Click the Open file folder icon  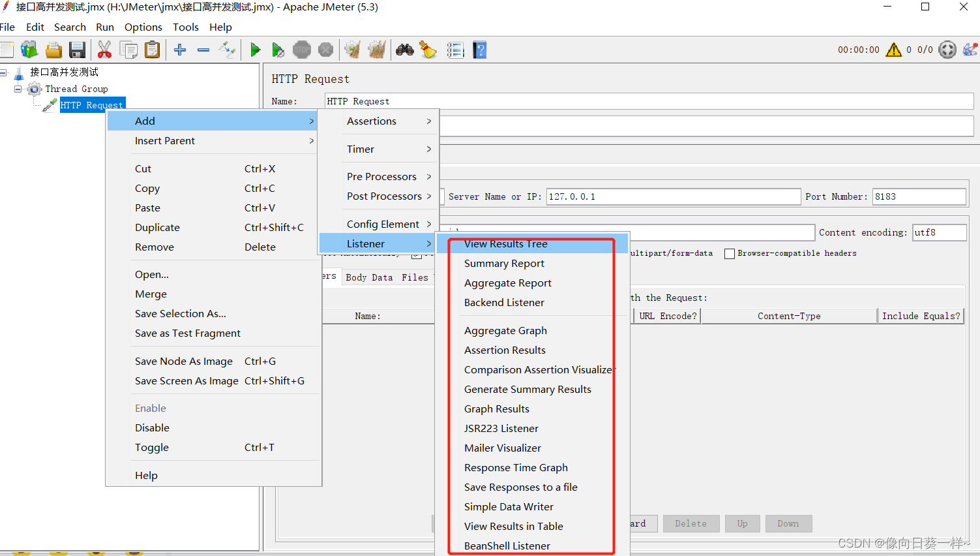53,50
